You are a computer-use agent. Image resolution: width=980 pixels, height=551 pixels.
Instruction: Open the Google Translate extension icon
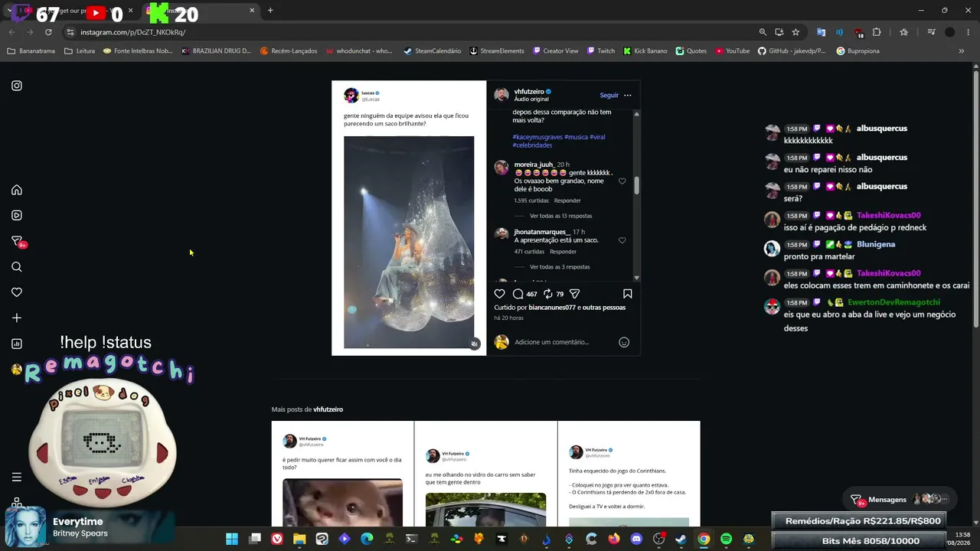(821, 32)
